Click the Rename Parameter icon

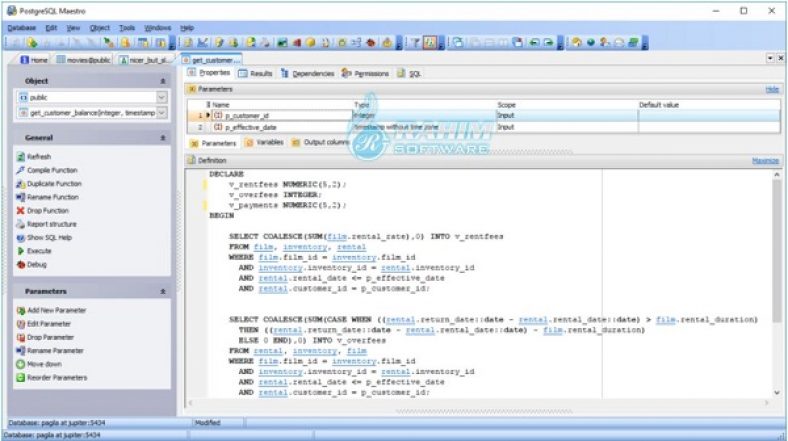pyautogui.click(x=21, y=351)
